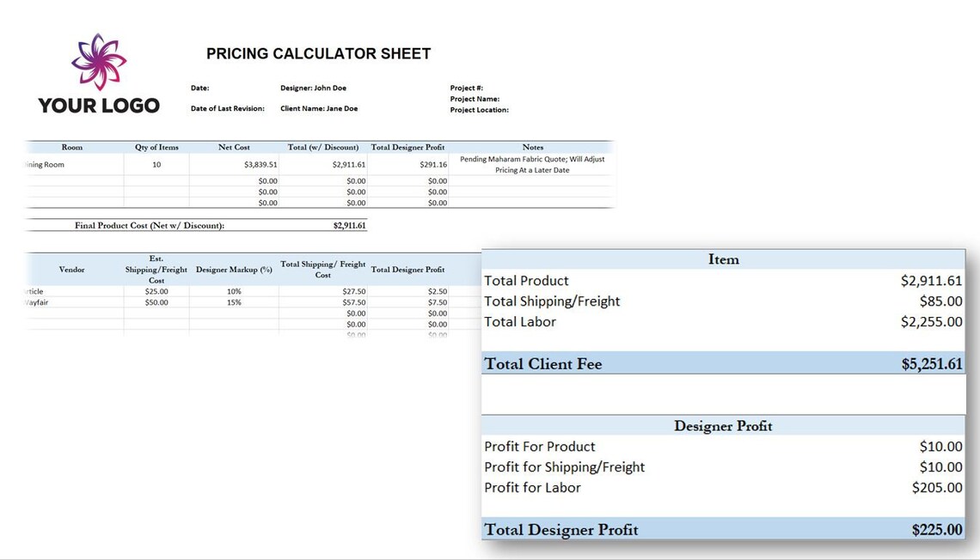Click the Date of Last Revision field
This screenshot has height=560, width=980.
pyautogui.click(x=227, y=108)
